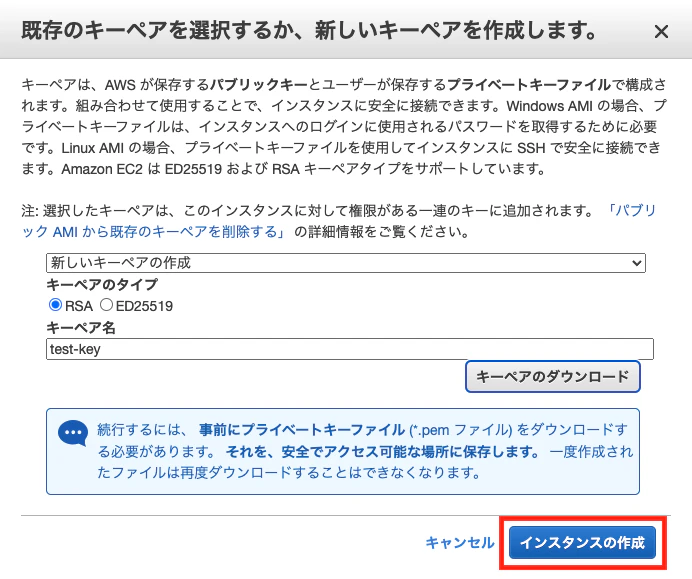692x579 pixels.
Task: Click the speech bubble info icon
Action: 73,433
